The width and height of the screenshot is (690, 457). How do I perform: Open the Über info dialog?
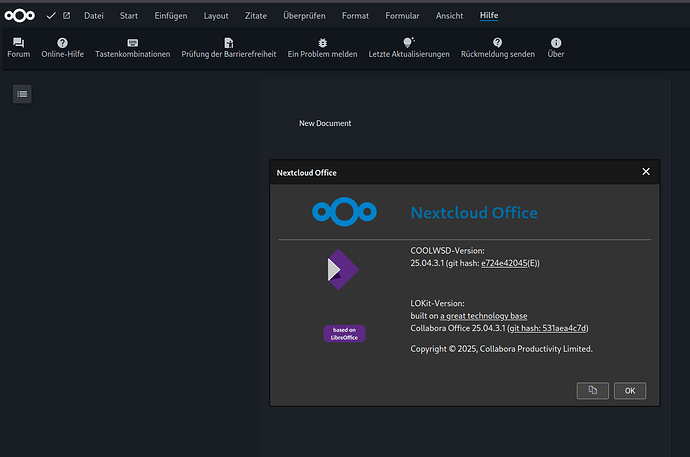(x=556, y=48)
